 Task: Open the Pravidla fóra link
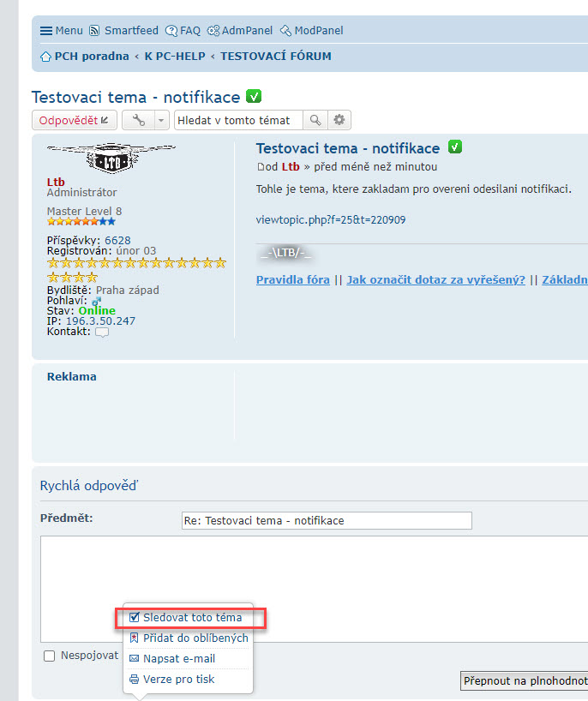coord(293,280)
